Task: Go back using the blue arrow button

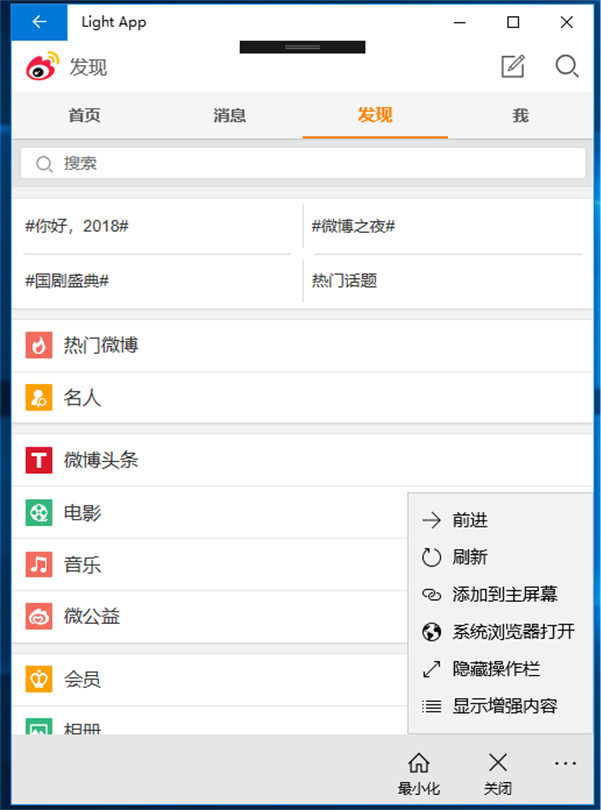Action: click(x=39, y=22)
